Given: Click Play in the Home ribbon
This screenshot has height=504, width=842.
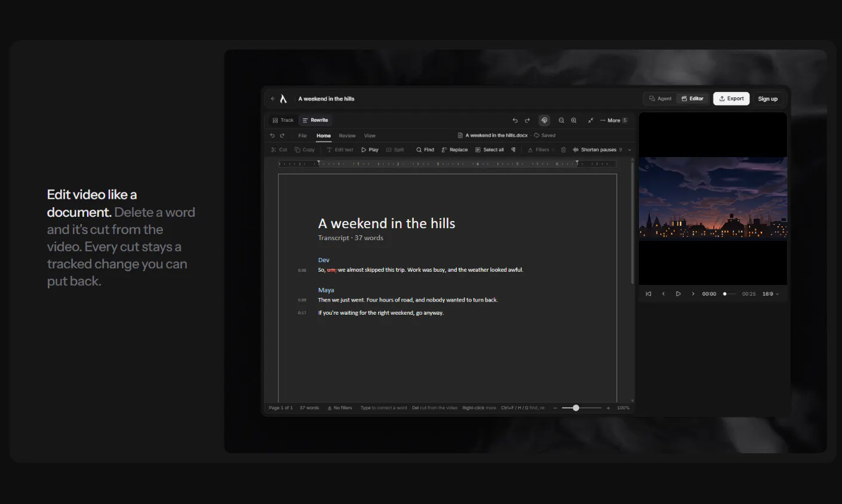Looking at the screenshot, I should coord(370,150).
